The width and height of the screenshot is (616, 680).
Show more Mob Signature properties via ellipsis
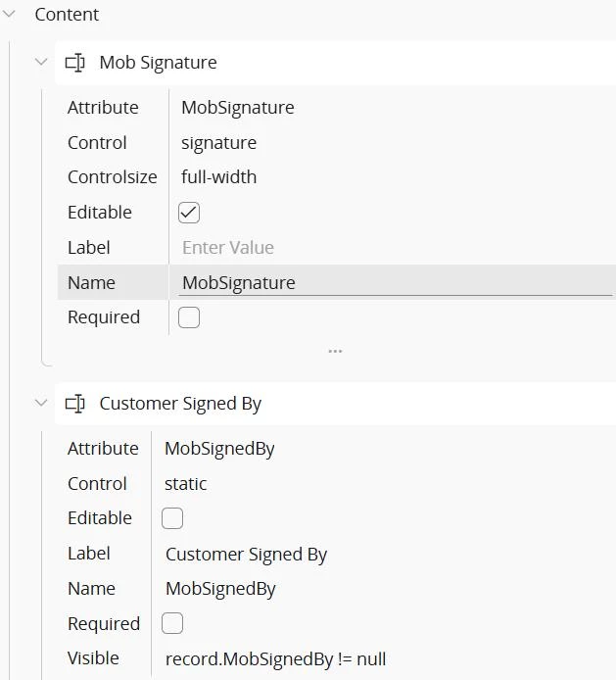point(335,351)
